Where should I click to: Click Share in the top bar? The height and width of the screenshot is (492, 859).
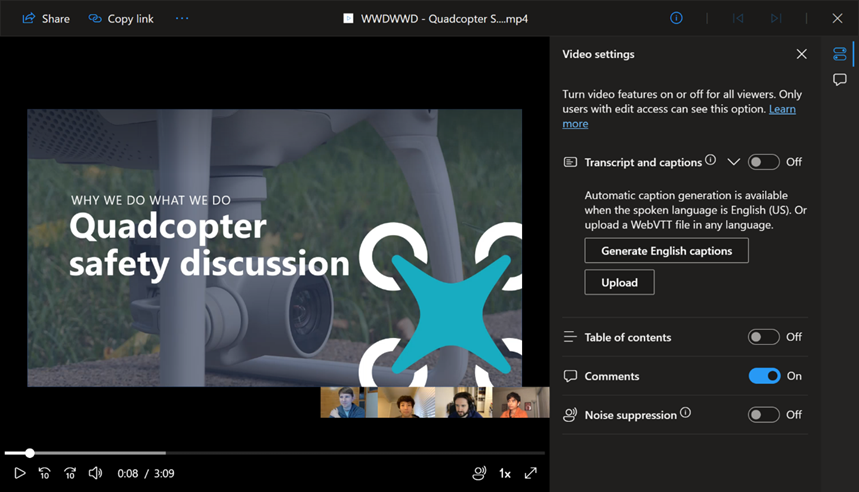(x=46, y=19)
